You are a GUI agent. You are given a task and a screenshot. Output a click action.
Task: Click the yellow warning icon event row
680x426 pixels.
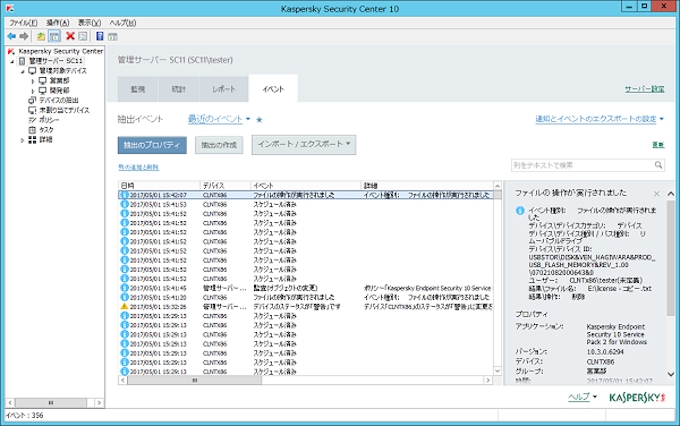tap(125, 306)
